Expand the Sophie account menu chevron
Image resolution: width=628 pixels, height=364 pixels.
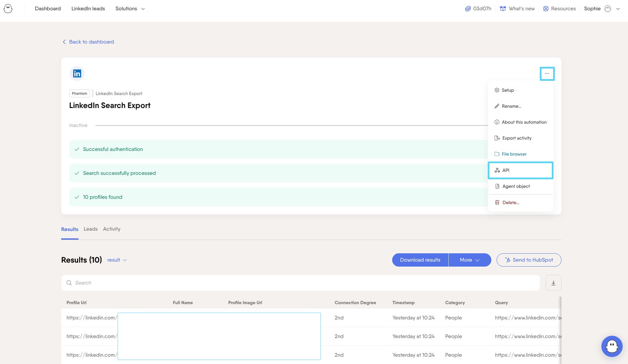pyautogui.click(x=618, y=9)
